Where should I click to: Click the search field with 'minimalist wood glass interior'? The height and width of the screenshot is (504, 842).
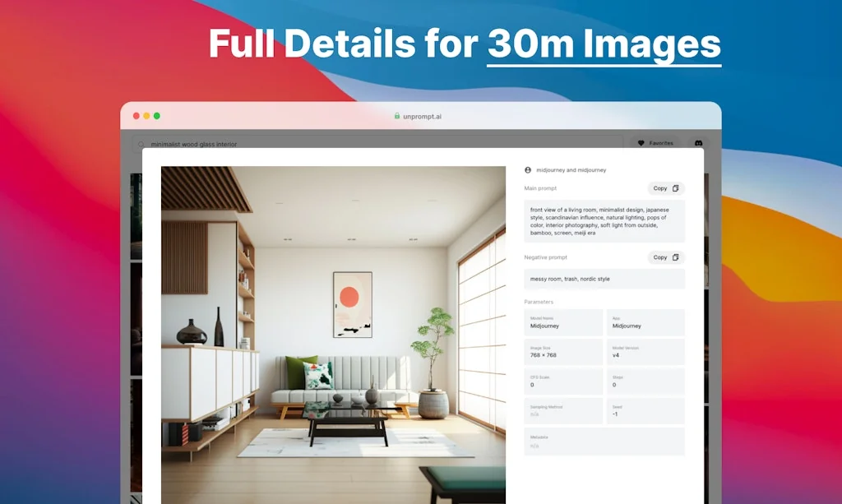pyautogui.click(x=377, y=143)
